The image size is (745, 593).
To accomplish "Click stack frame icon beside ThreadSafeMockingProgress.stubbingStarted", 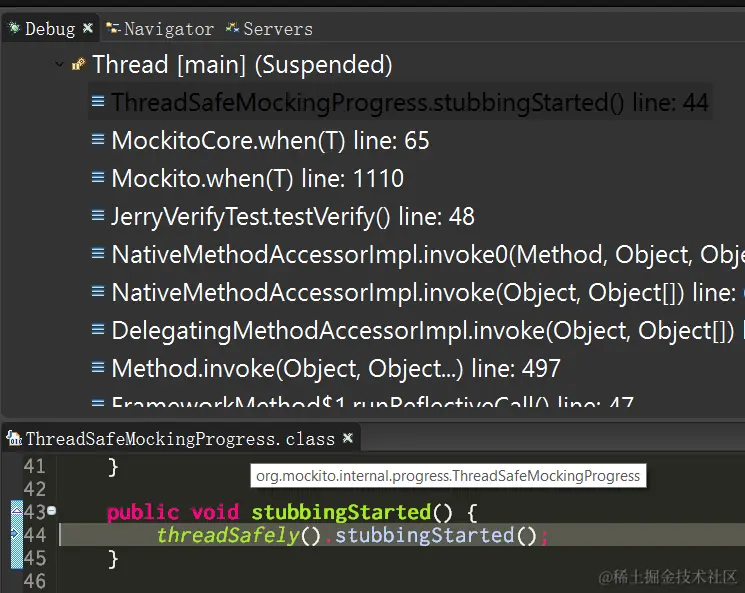I will 98,101.
